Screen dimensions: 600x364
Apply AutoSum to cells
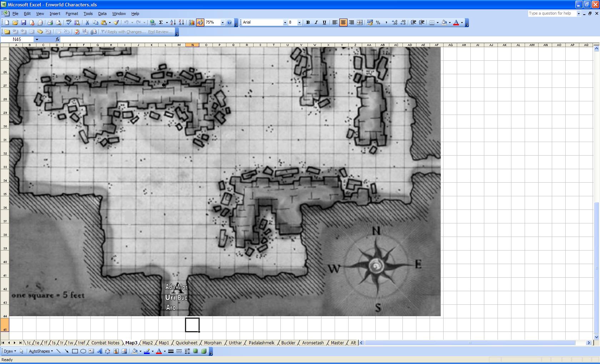click(x=161, y=22)
